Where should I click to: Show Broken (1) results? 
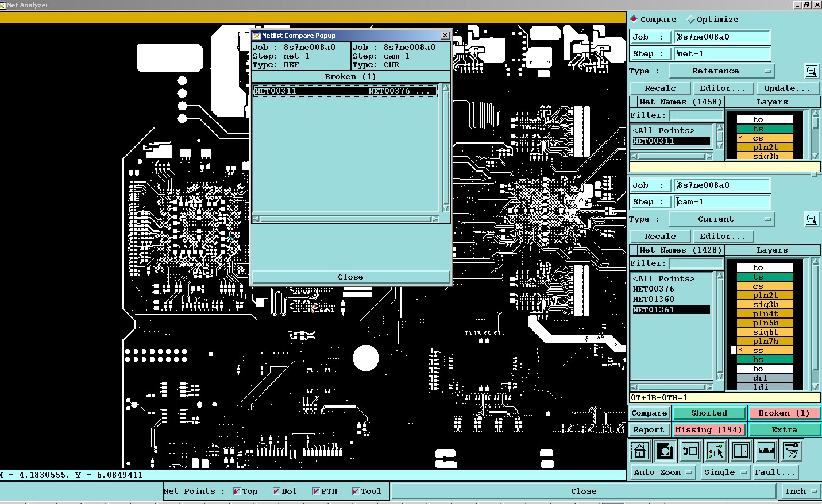click(784, 413)
